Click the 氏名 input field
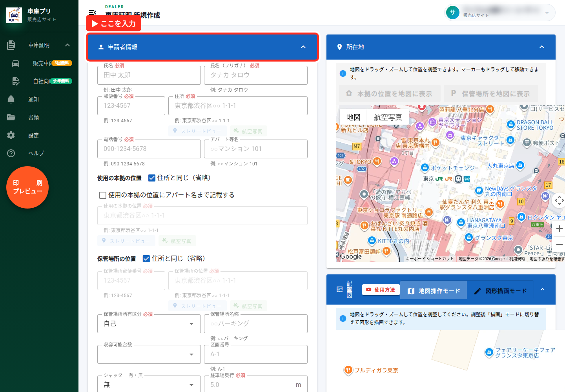The width and height of the screenshot is (565, 392). click(149, 75)
